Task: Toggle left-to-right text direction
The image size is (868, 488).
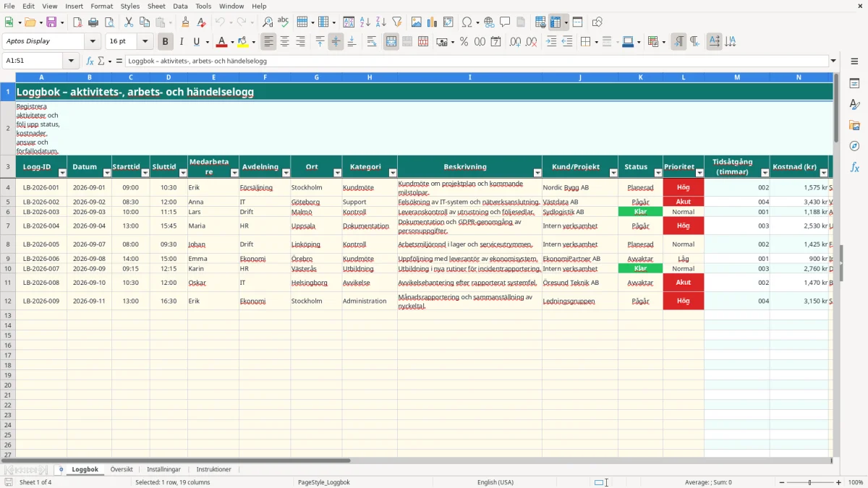Action: coord(678,42)
